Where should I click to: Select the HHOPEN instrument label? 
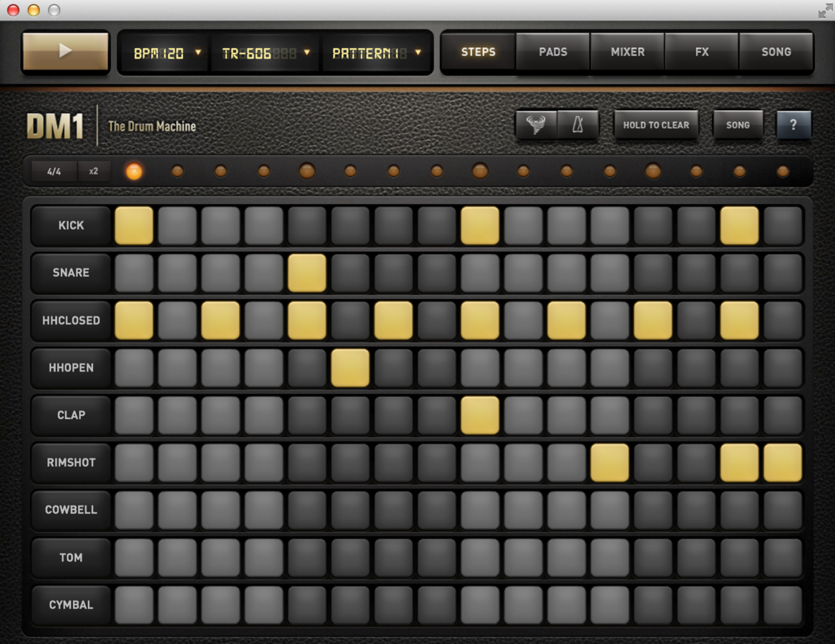[x=71, y=368]
